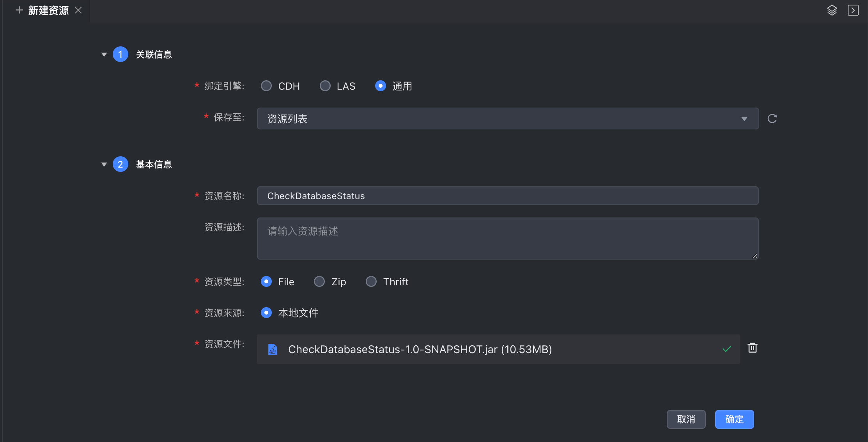Click the green upload success checkmark

click(726, 349)
